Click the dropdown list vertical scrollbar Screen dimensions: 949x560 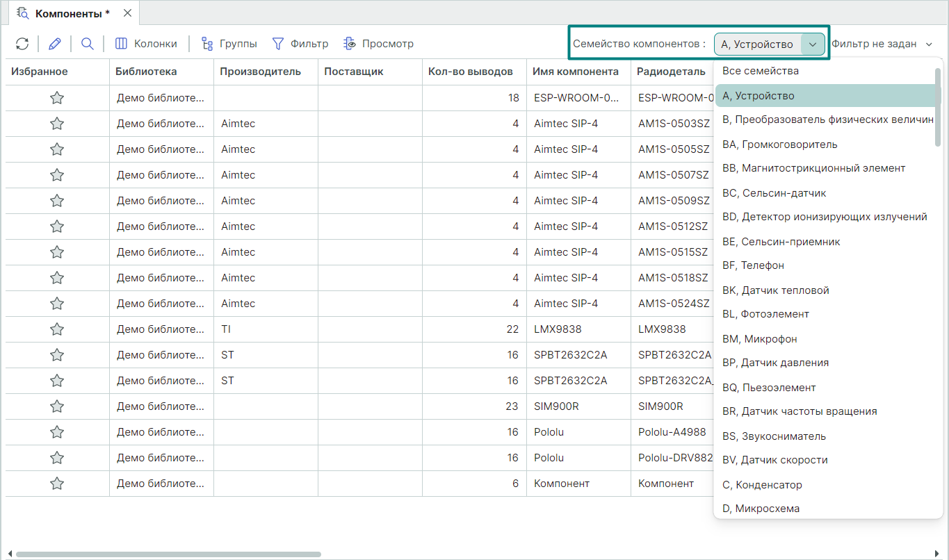(938, 106)
